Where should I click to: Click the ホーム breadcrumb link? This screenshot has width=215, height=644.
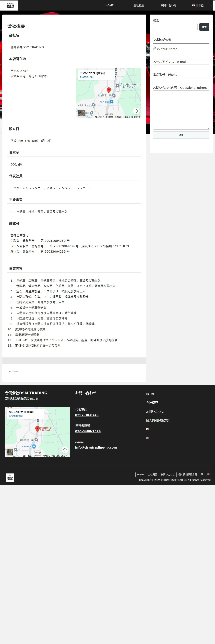[15, 371]
